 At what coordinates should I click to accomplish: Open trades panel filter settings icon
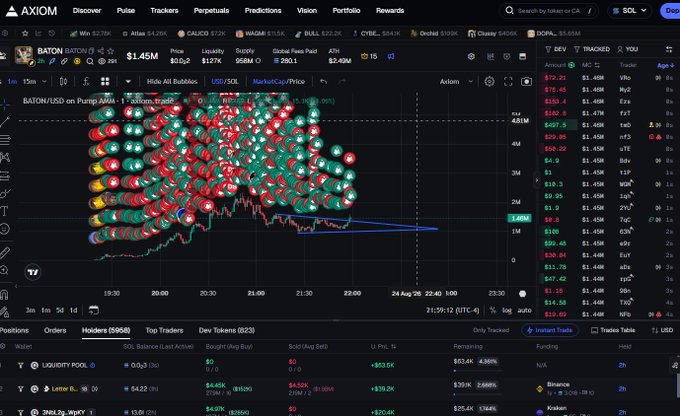pyautogui.click(x=669, y=49)
